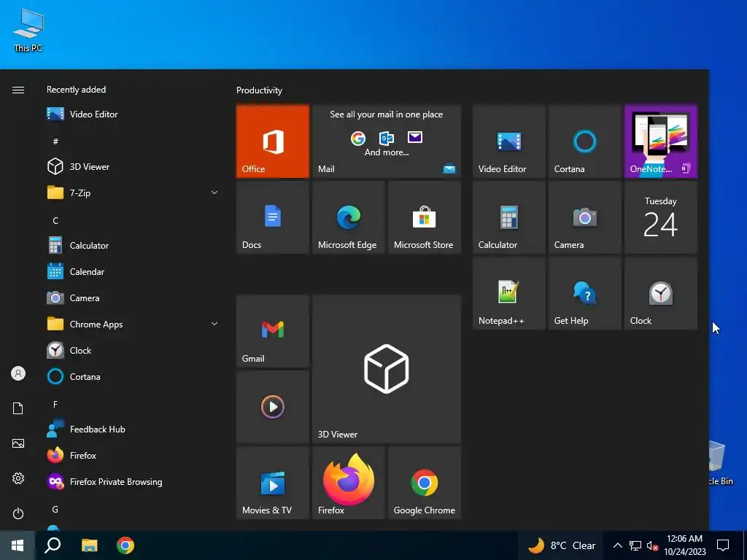Image resolution: width=747 pixels, height=560 pixels.
Task: Open Clock in app list
Action: (133, 351)
